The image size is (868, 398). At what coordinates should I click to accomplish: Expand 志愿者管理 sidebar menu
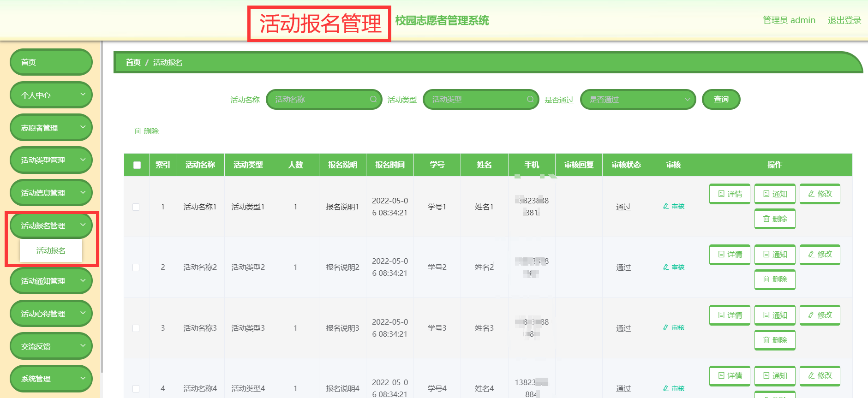[x=51, y=128]
